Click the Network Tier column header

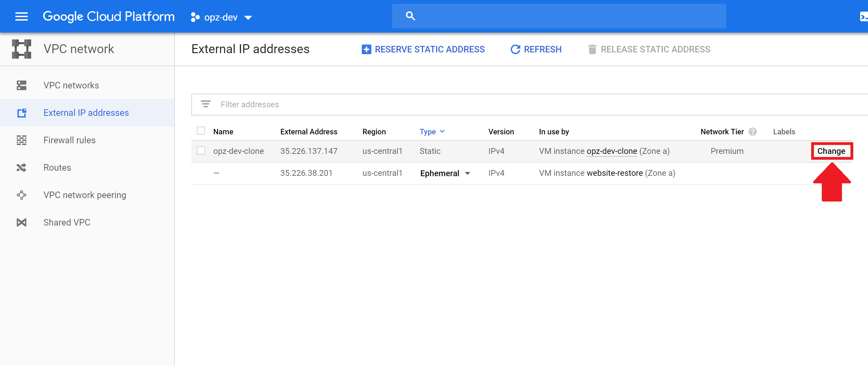722,132
